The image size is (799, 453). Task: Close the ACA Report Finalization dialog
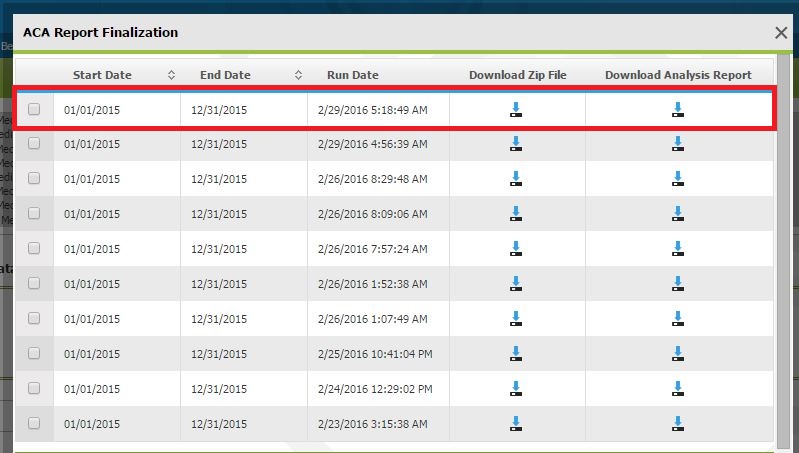(781, 33)
